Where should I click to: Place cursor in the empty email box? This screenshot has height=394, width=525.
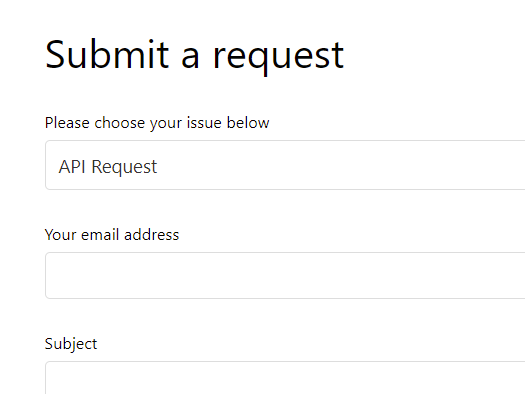tap(285, 275)
